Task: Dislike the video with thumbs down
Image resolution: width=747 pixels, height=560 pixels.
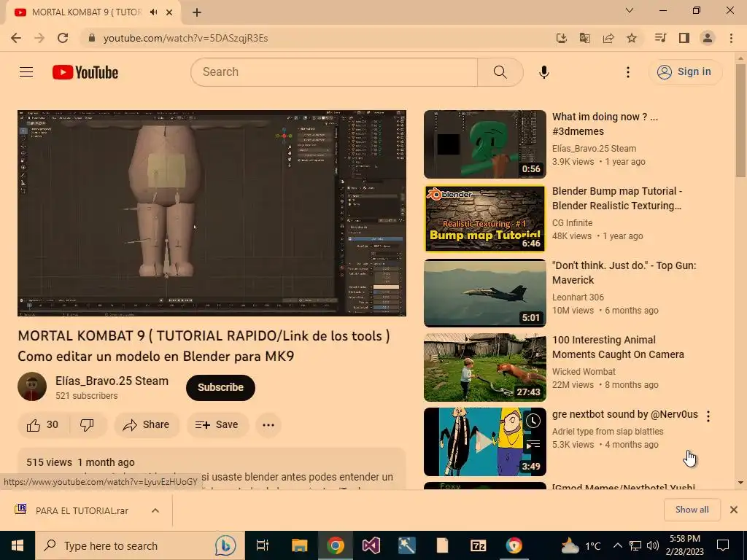Action: click(x=88, y=425)
